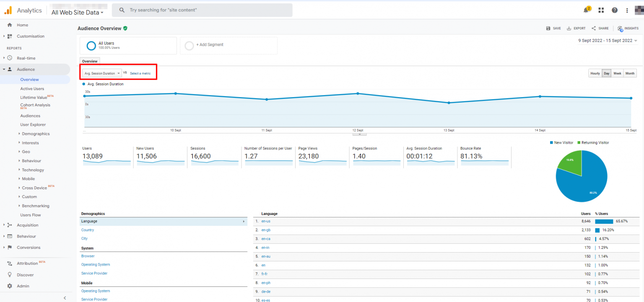Screen dimensions: 644x302
Task: Open Analytics help via the question mark icon
Action: (x=614, y=10)
